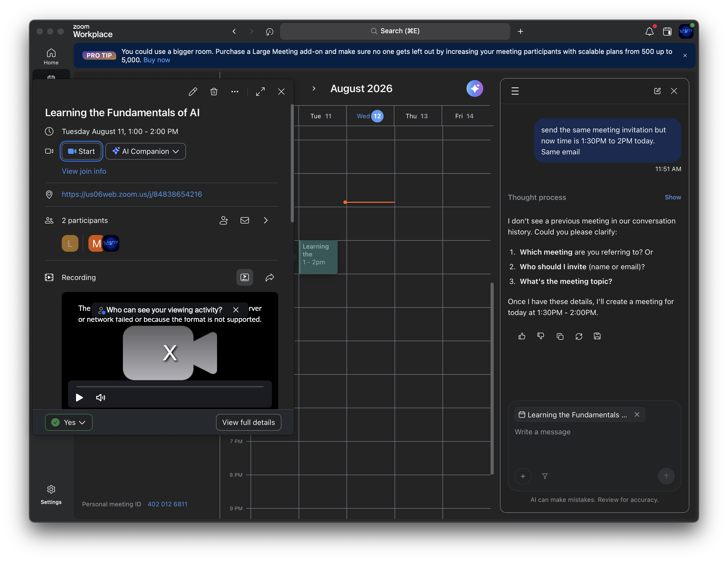Open notifications bell
The image size is (728, 561).
click(649, 31)
